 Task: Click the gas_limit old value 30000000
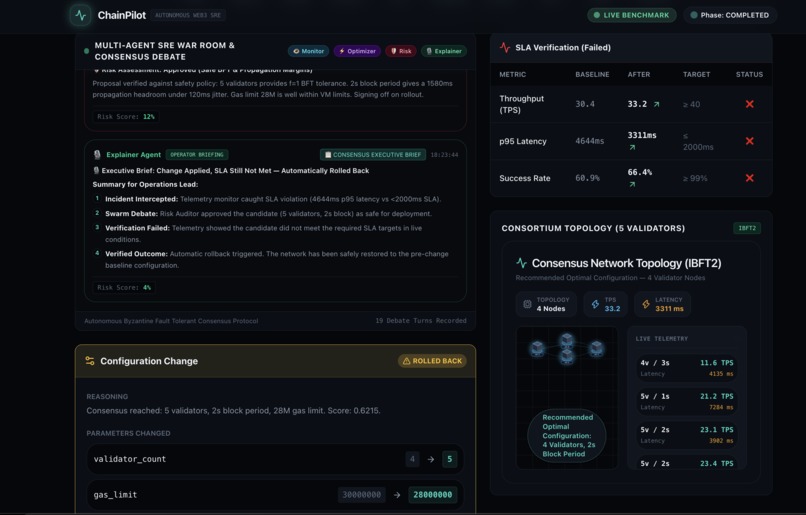coord(361,495)
